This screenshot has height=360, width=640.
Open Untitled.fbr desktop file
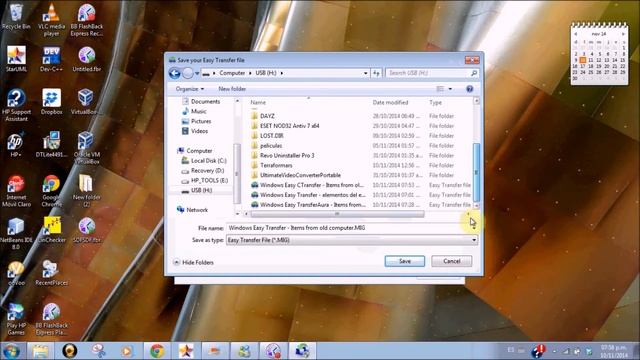point(87,59)
